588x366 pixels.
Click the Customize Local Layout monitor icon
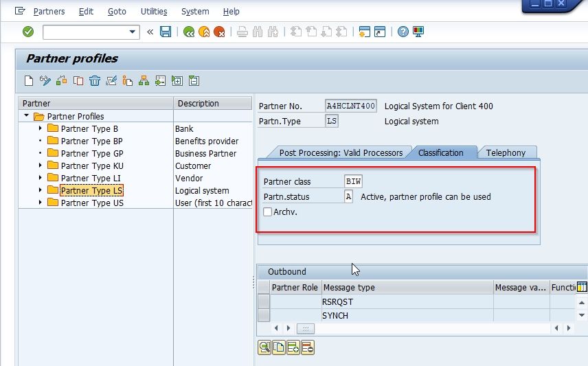coord(418,32)
